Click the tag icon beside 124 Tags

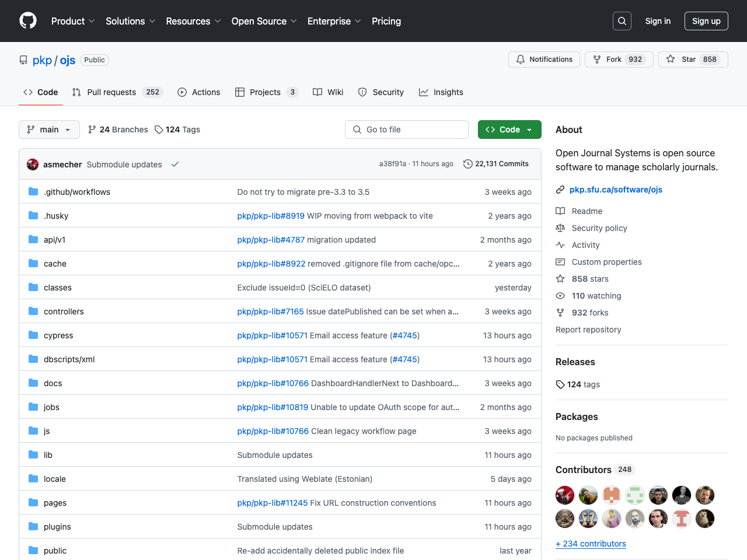(x=159, y=129)
